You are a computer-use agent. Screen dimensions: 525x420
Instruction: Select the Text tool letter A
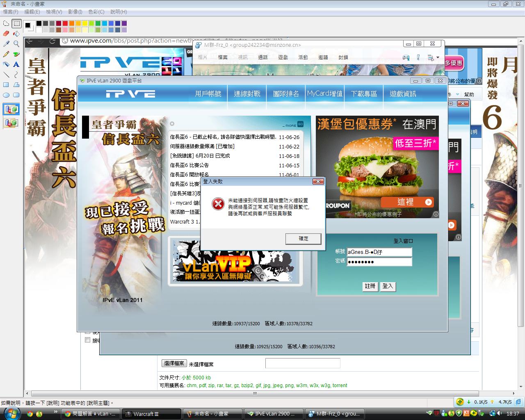pyautogui.click(x=16, y=64)
